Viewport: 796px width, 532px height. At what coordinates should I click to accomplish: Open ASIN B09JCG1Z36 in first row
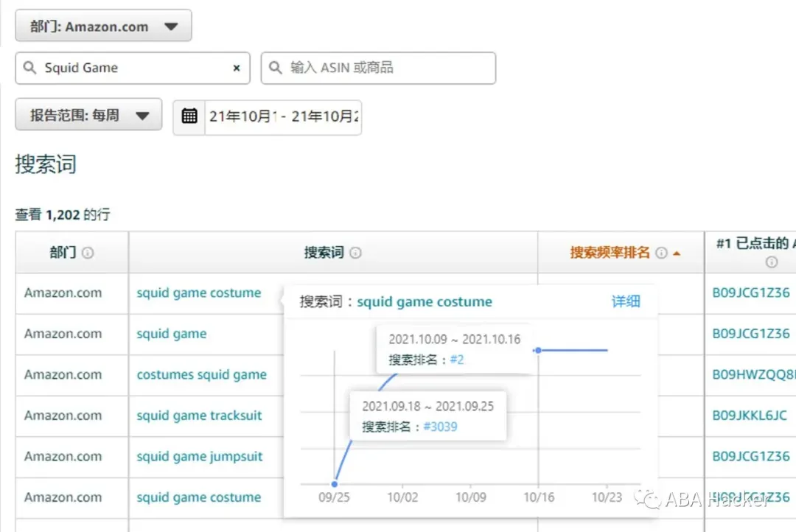pos(751,293)
